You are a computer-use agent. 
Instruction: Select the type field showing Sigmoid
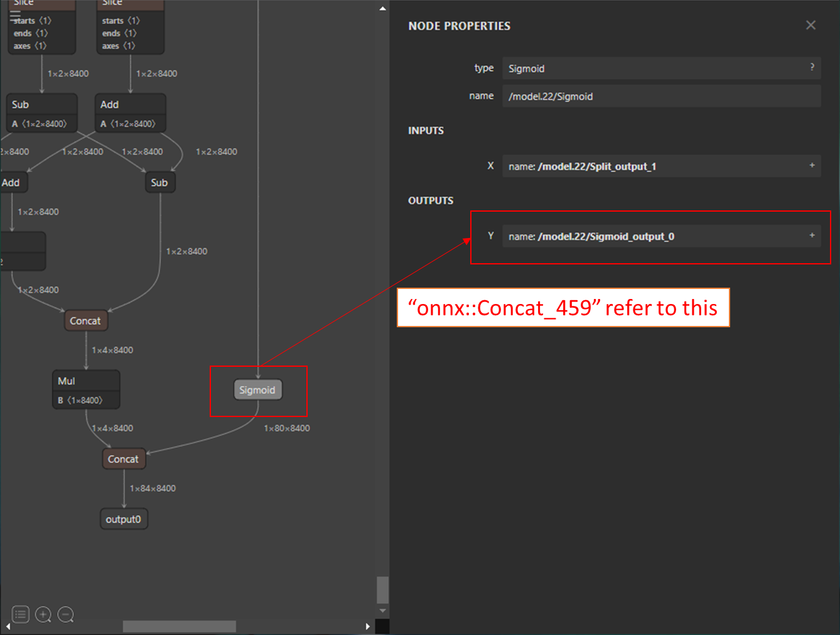[661, 68]
